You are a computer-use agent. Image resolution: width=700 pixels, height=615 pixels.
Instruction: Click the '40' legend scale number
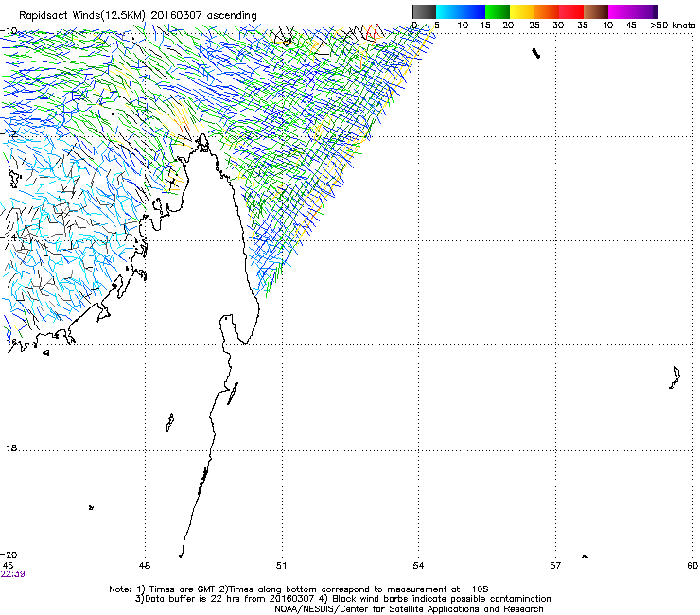[607, 26]
